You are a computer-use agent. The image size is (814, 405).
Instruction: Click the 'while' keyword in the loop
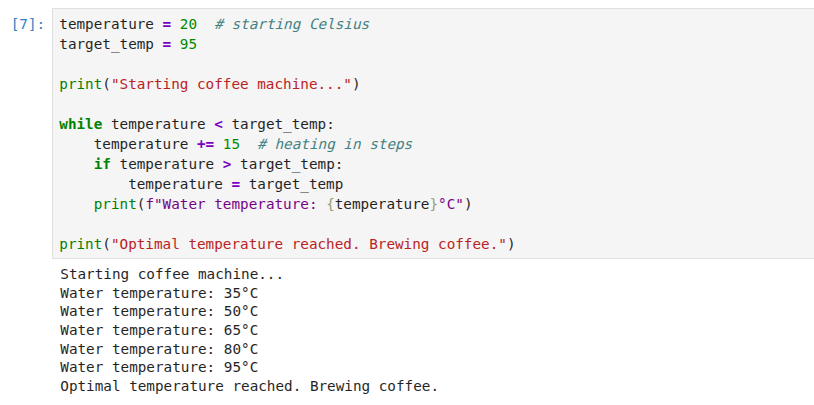click(81, 125)
